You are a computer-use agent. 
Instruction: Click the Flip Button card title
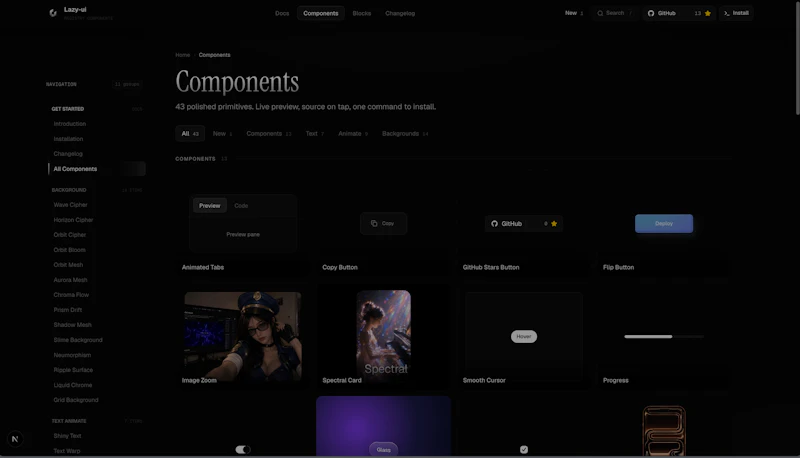click(x=618, y=267)
